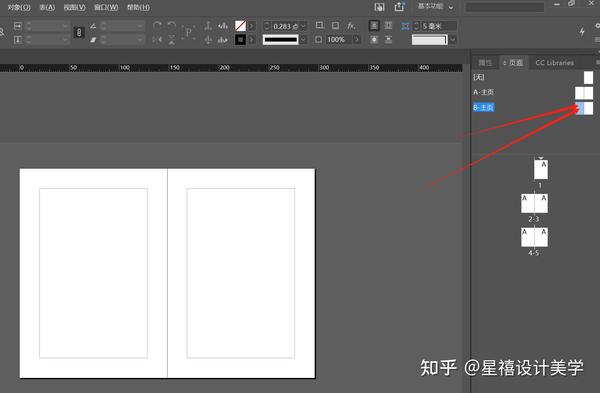The image size is (600, 393).
Task: Click the 100% opacity field
Action: [x=339, y=39]
